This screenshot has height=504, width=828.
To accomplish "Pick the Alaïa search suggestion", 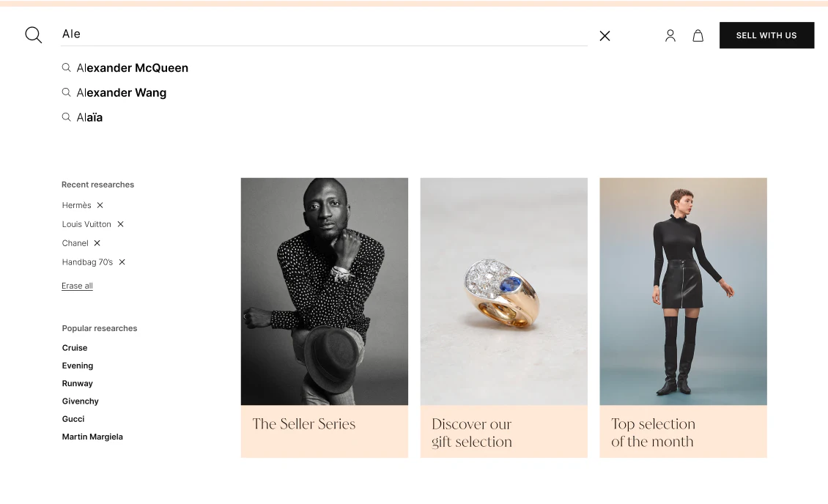I will pos(89,117).
